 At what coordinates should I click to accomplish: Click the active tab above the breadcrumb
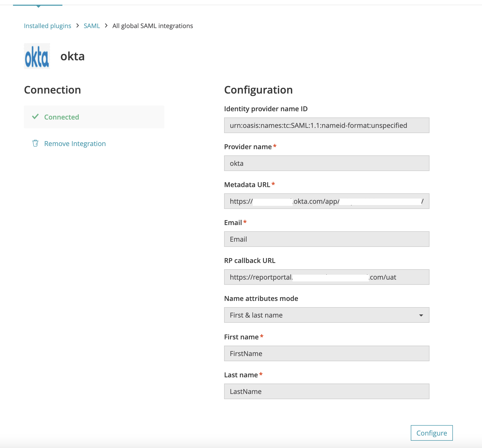point(38,4)
